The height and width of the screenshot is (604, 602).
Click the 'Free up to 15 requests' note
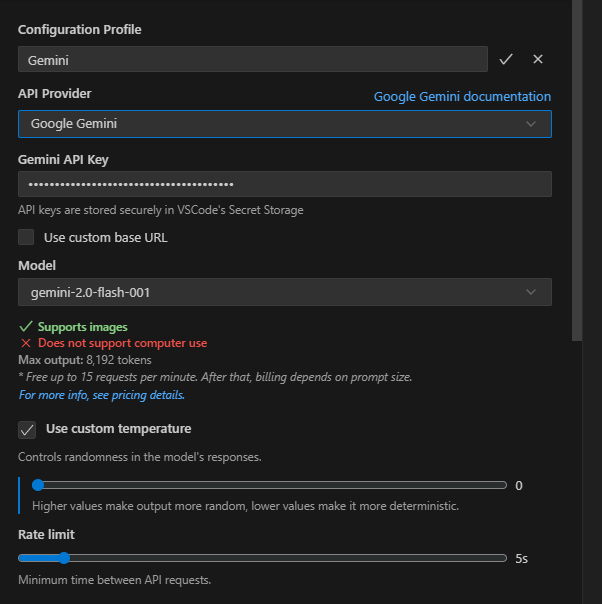tap(215, 377)
